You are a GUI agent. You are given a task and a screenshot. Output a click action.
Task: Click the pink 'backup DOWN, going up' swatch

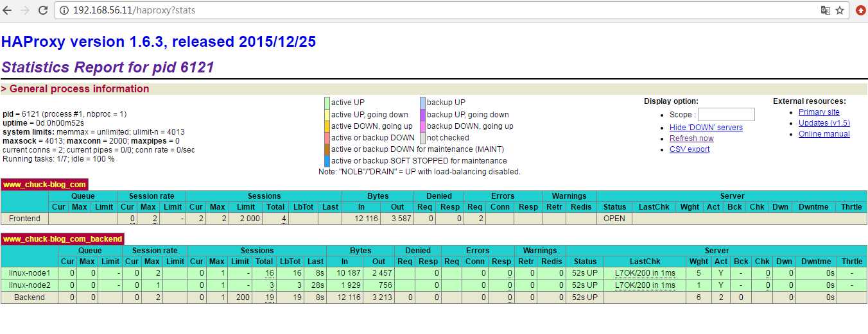tap(422, 126)
